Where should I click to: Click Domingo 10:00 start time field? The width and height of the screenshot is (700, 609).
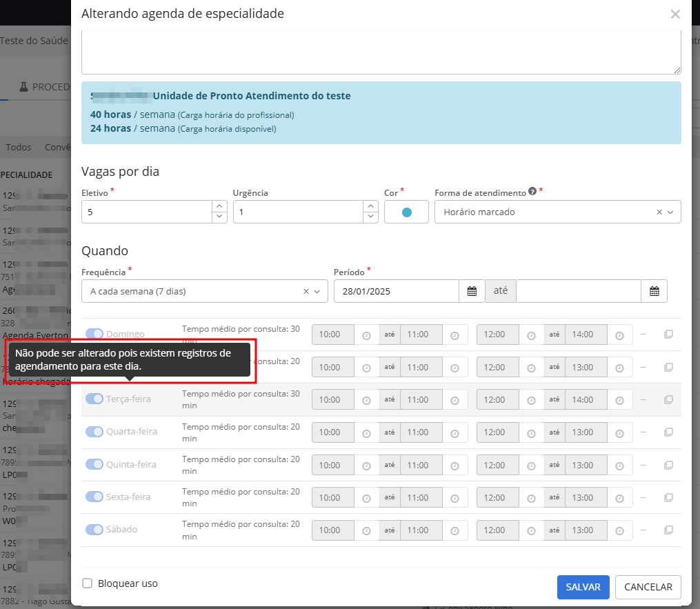[333, 335]
